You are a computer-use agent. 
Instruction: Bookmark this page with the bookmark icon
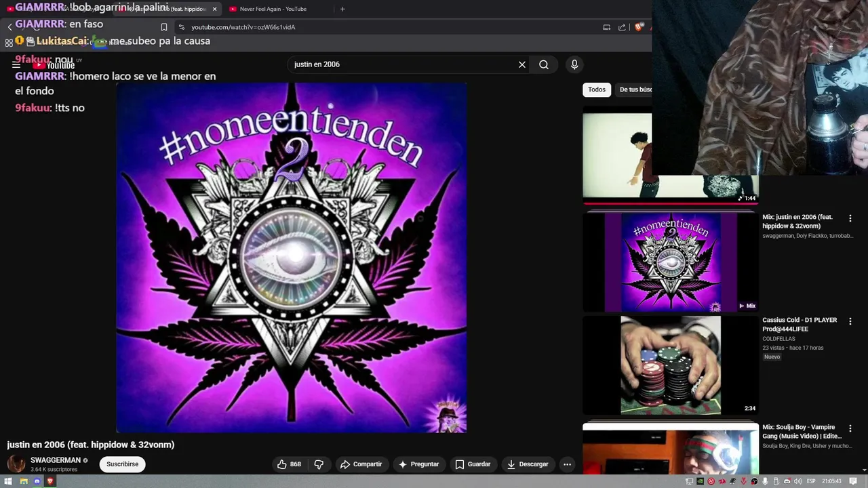(164, 27)
